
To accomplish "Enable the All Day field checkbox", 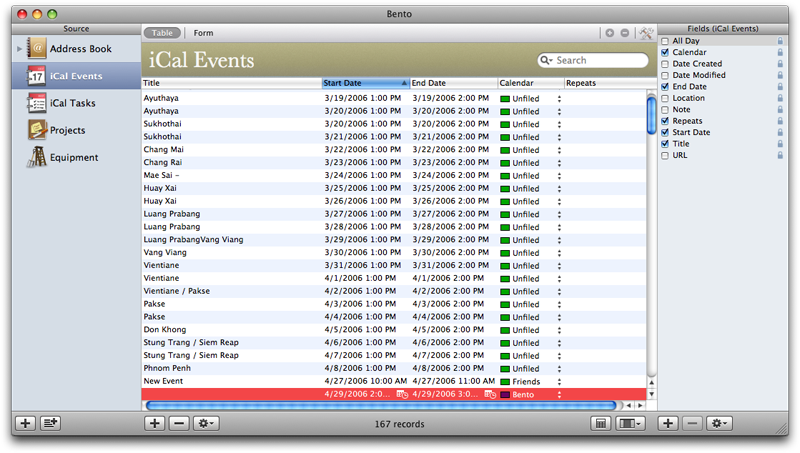I will click(665, 41).
